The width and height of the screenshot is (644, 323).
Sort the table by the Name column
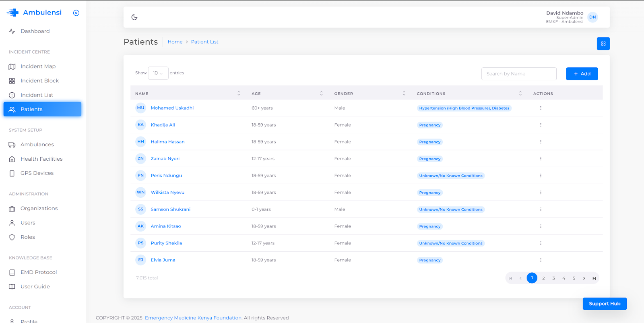[239, 93]
